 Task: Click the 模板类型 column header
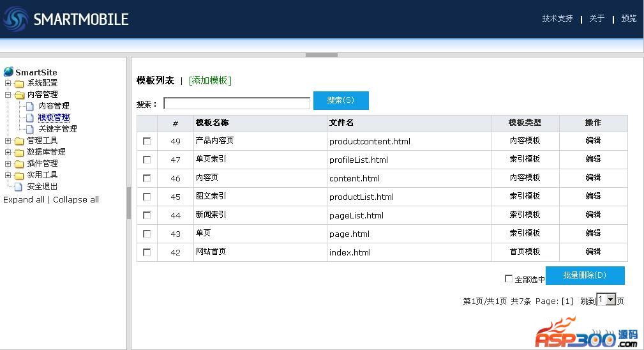click(x=525, y=123)
